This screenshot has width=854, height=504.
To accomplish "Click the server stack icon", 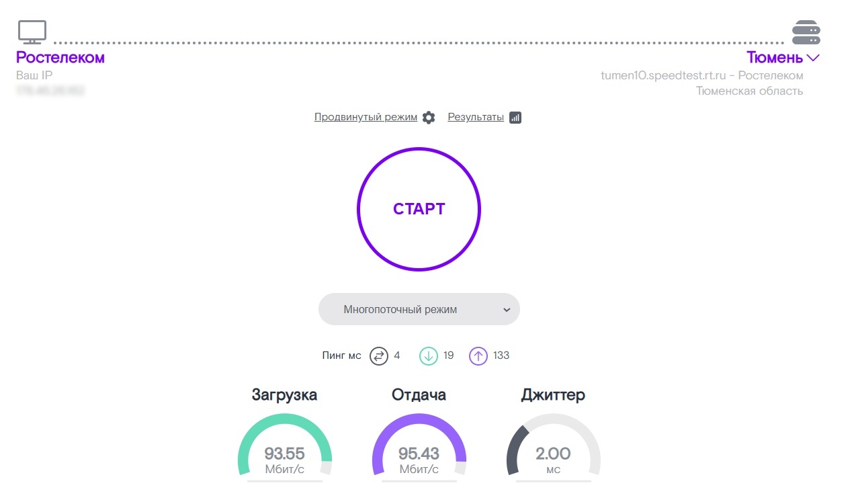I will coord(806,32).
